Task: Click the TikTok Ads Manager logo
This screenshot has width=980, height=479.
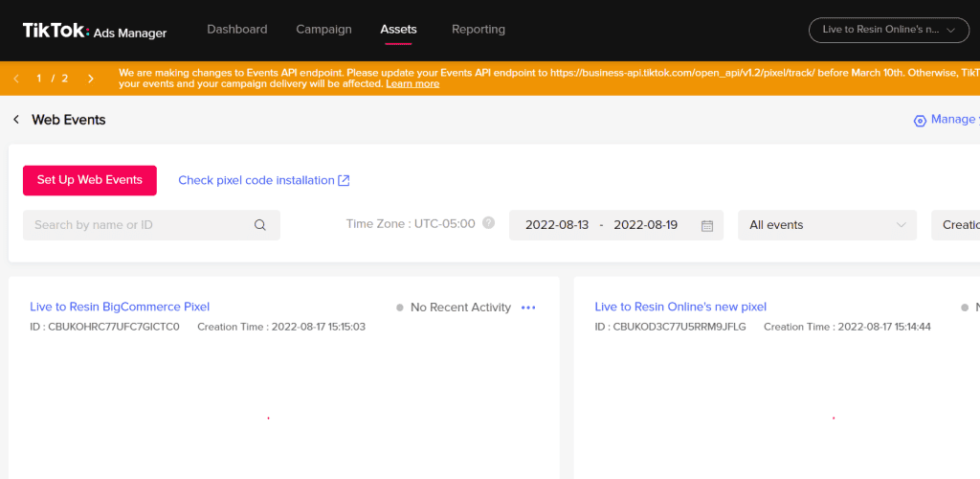Action: [x=95, y=32]
